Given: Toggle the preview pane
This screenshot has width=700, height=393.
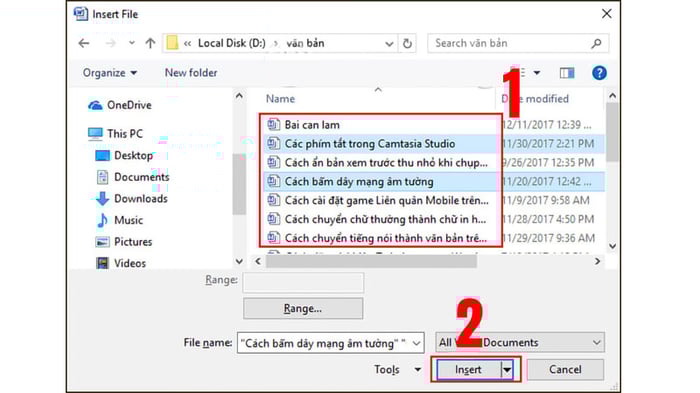Looking at the screenshot, I should coord(567,73).
